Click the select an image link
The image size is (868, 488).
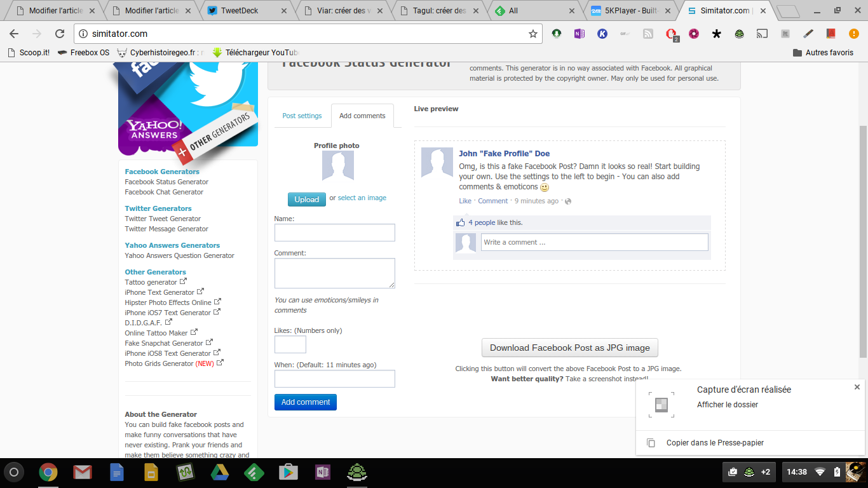tap(362, 198)
